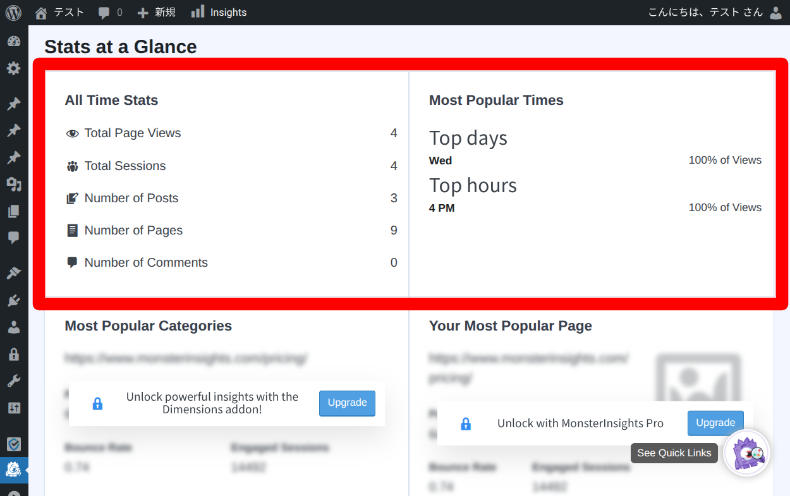
Task: Select the MonsterInsights icon in sidebar
Action: 13,468
